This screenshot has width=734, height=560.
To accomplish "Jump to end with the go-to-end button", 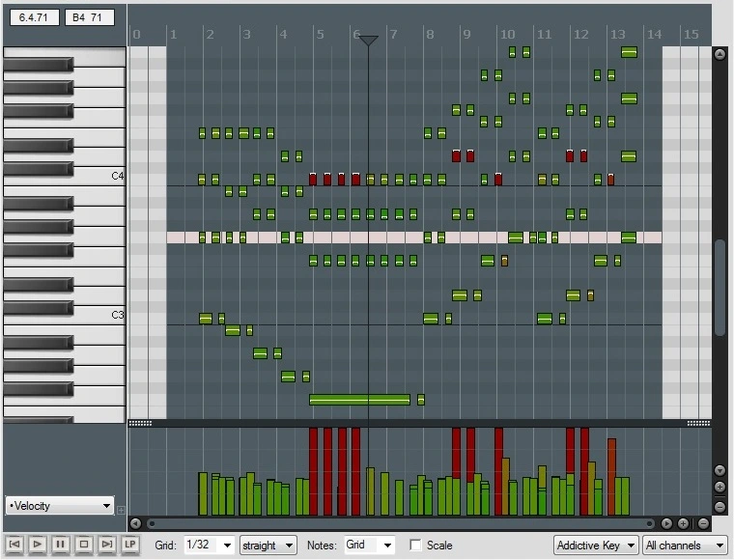I will click(x=107, y=545).
